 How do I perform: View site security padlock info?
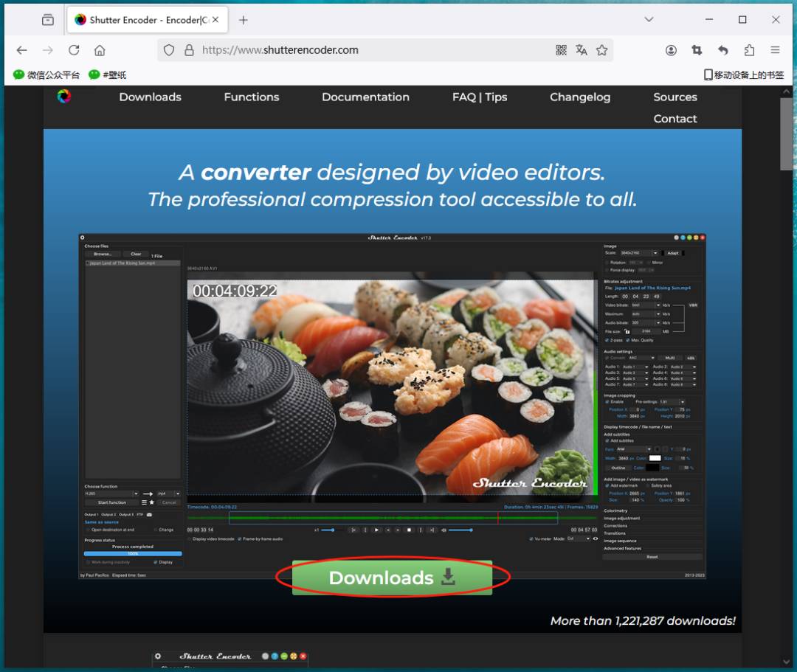click(189, 49)
